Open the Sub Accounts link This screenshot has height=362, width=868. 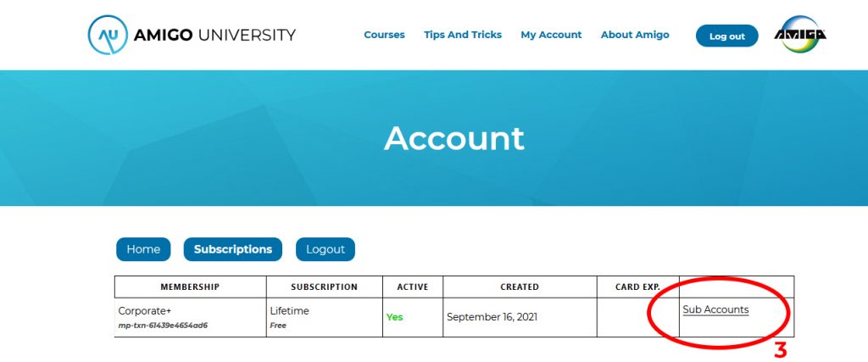tap(715, 310)
